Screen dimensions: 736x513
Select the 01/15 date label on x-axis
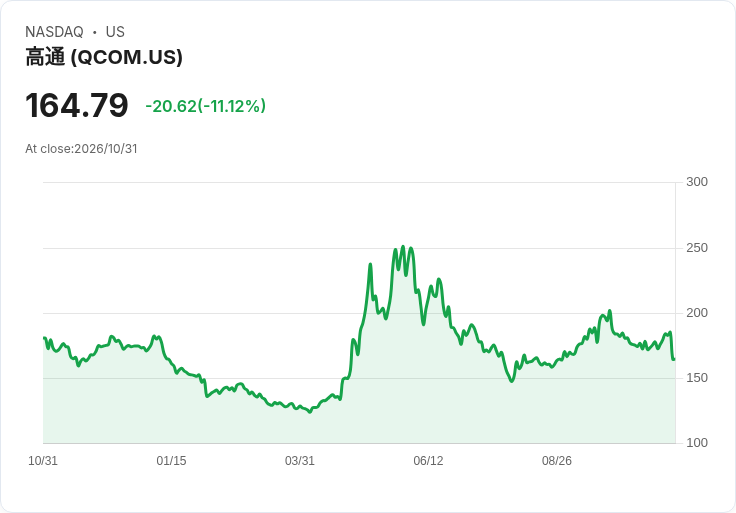171,461
